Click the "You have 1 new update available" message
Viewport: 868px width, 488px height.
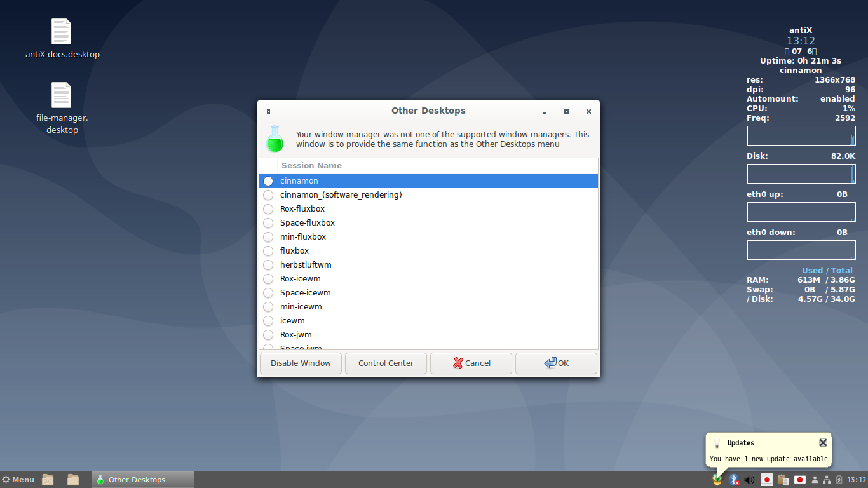(x=769, y=459)
